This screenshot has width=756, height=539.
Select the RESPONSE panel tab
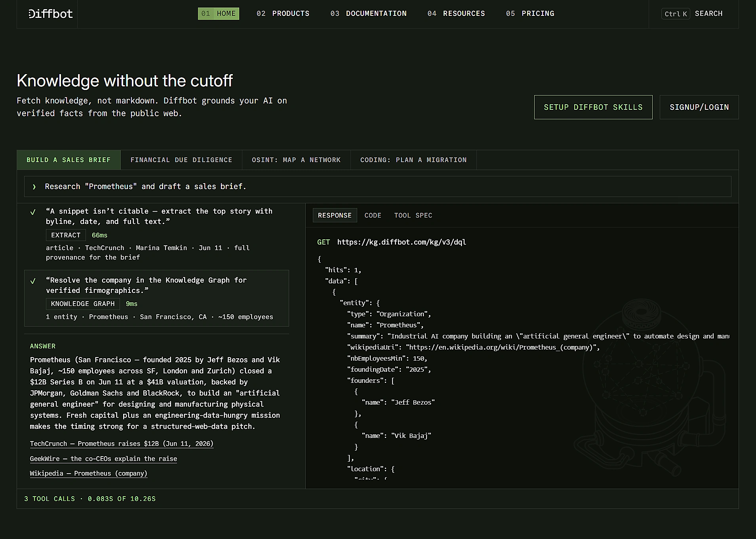(x=335, y=215)
